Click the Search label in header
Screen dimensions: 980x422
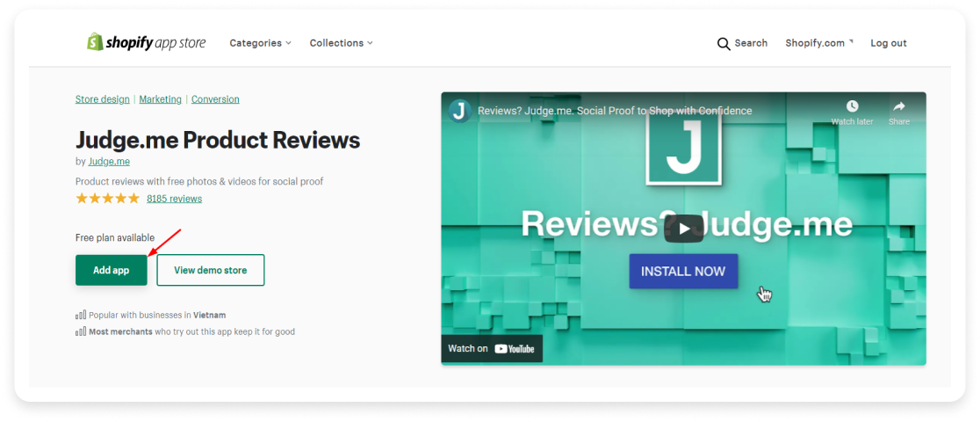click(751, 43)
